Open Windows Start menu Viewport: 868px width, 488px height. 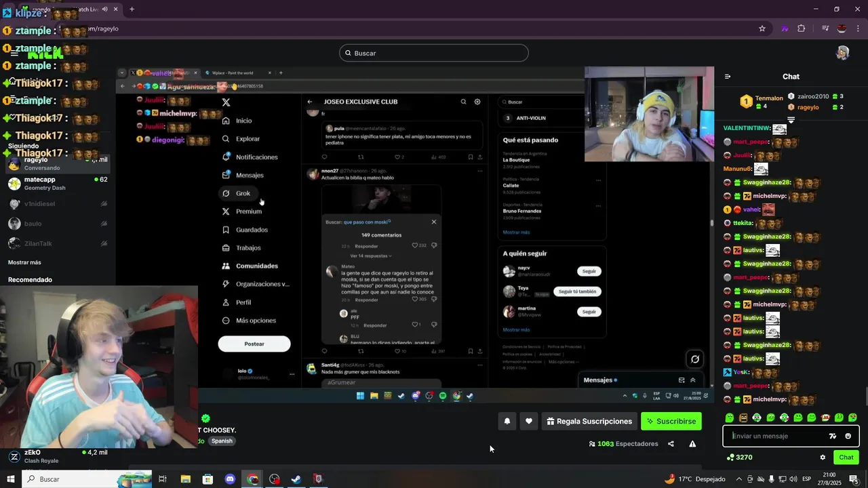[11, 479]
